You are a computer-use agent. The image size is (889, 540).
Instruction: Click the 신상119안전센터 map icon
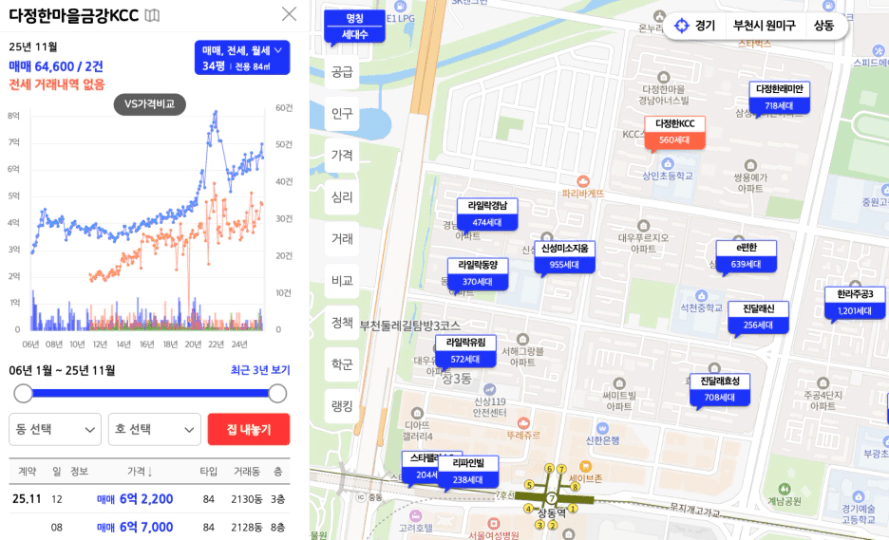(x=489, y=390)
